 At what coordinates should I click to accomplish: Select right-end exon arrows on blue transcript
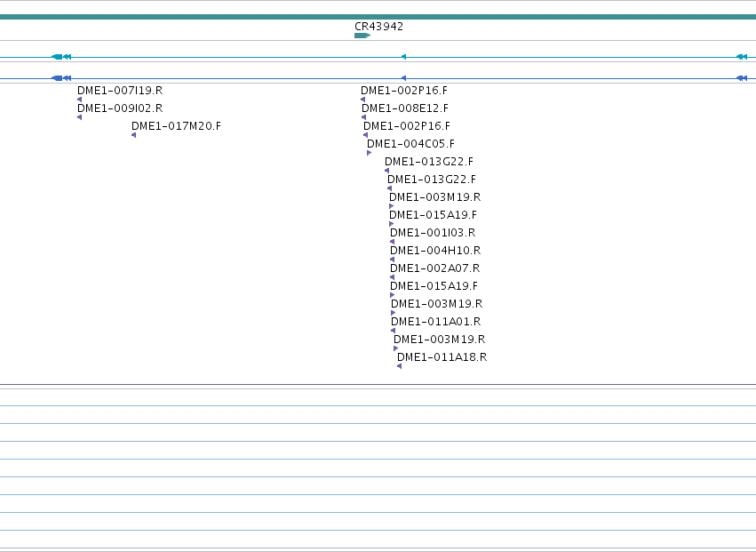(742, 78)
